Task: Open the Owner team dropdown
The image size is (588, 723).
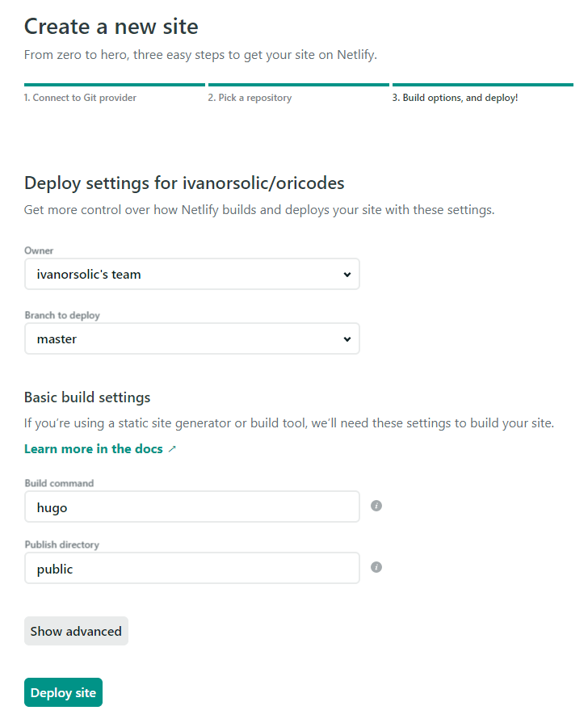Action: 191,274
